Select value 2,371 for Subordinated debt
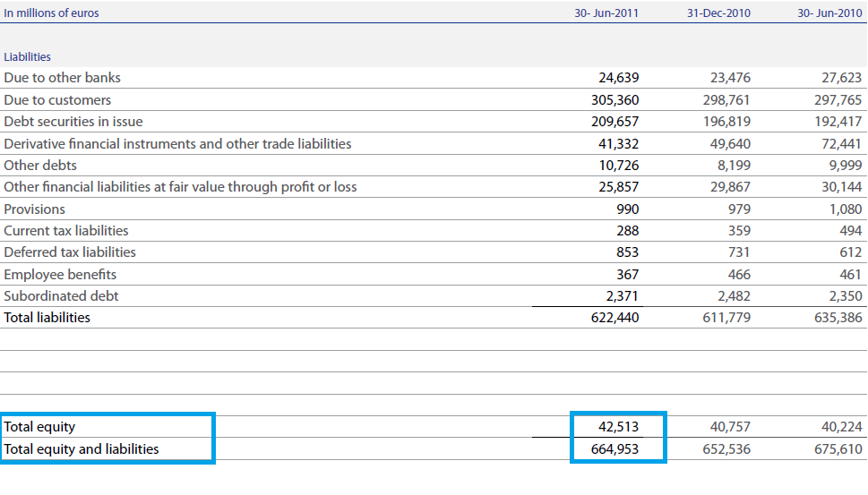The width and height of the screenshot is (868, 495). point(623,296)
